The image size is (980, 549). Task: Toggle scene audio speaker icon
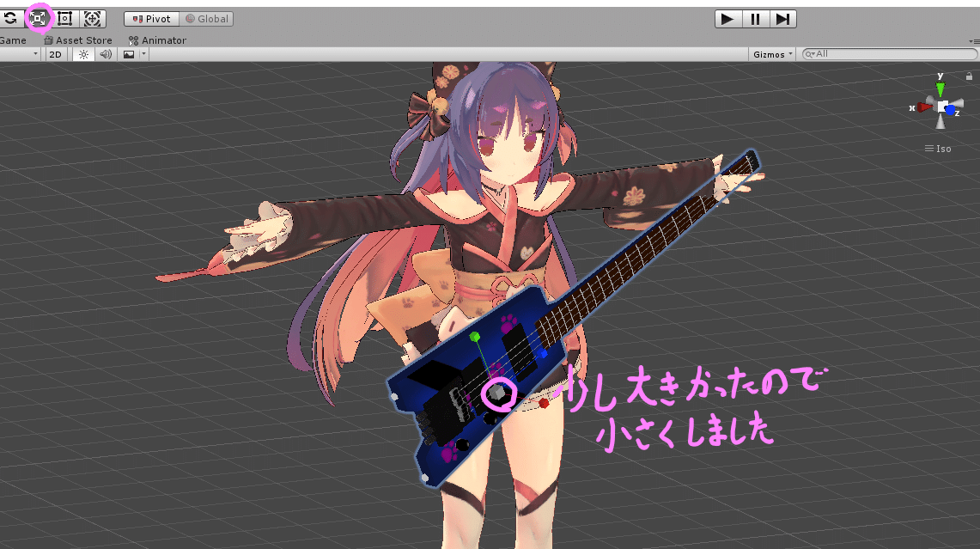(x=106, y=54)
